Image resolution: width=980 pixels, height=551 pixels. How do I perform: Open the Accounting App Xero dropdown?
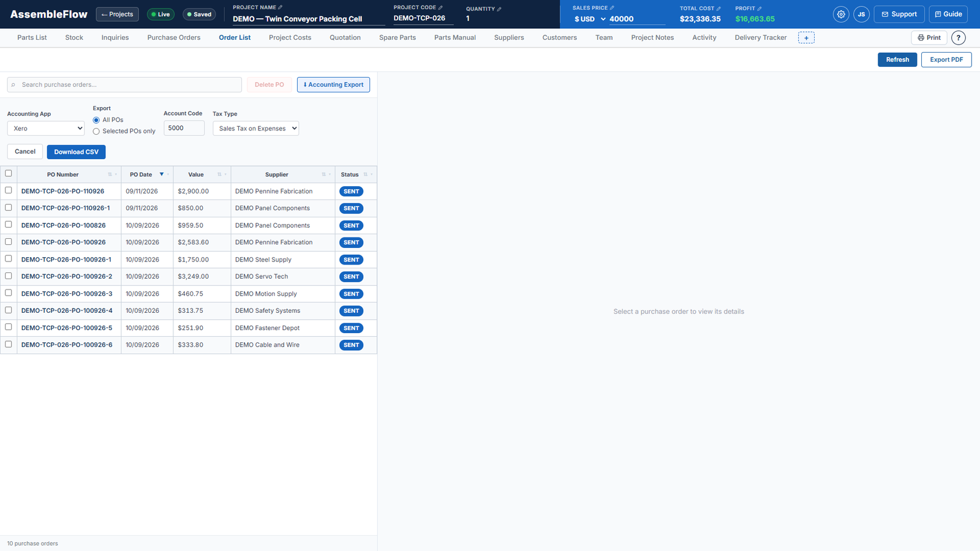pos(46,129)
